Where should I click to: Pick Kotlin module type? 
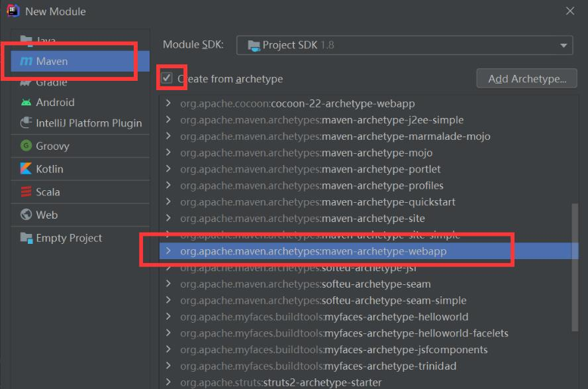coord(80,168)
